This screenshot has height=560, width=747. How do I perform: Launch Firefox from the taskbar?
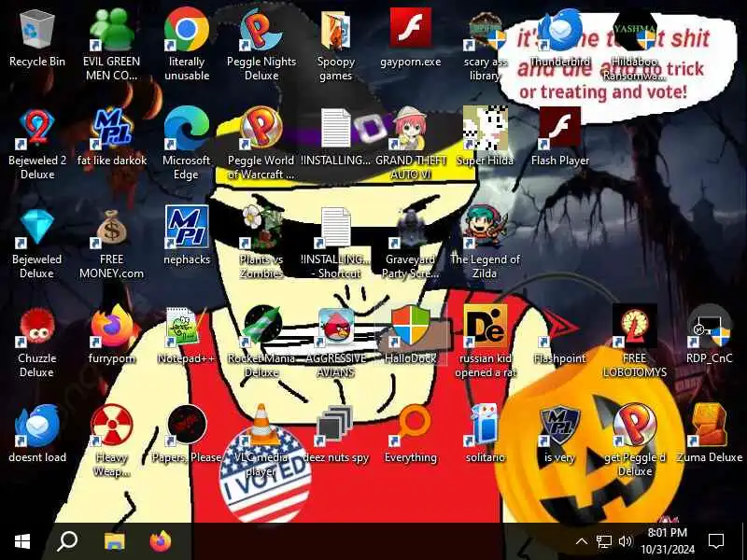pos(161,541)
